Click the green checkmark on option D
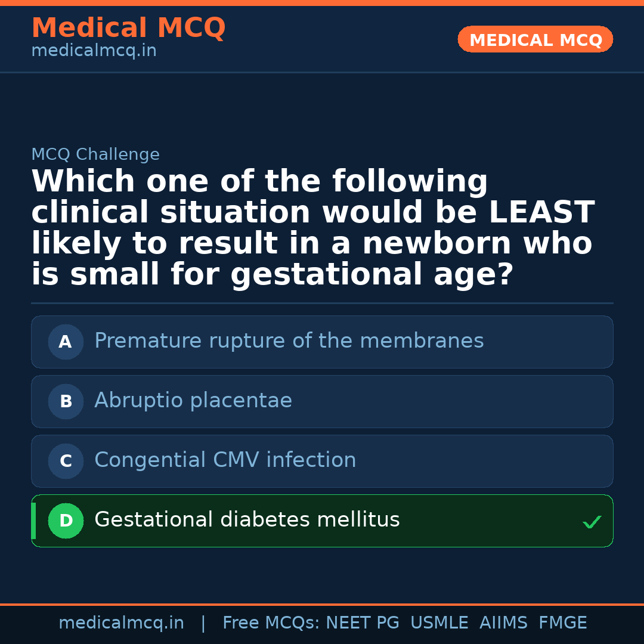The height and width of the screenshot is (644, 644). coord(592,522)
